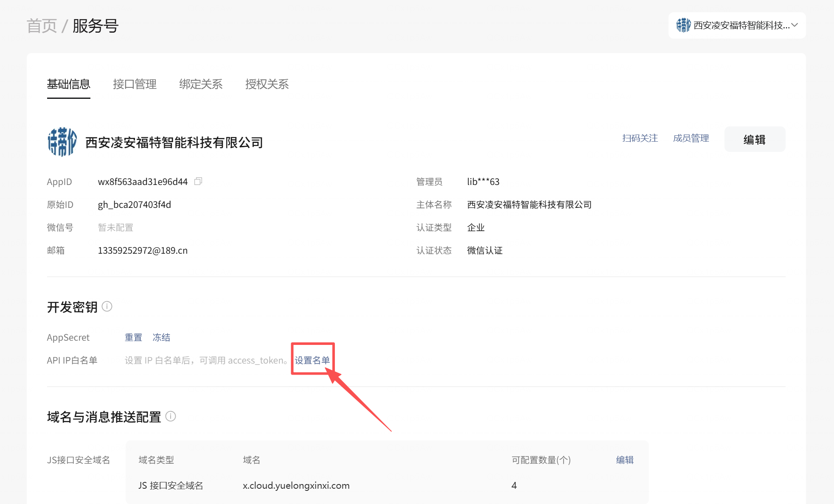Click the API IP白名单 label

point(72,360)
